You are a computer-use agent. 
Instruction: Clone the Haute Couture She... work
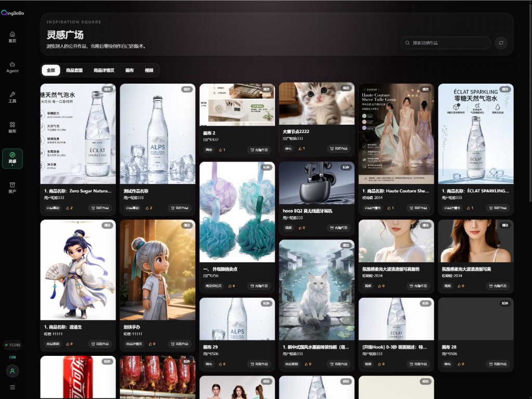pos(418,208)
